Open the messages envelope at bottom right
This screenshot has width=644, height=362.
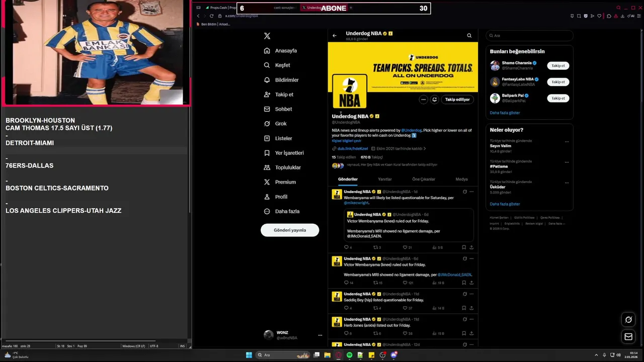point(628,337)
